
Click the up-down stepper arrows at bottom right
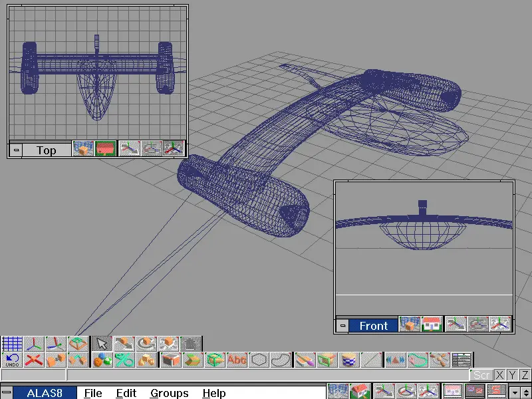(x=525, y=392)
